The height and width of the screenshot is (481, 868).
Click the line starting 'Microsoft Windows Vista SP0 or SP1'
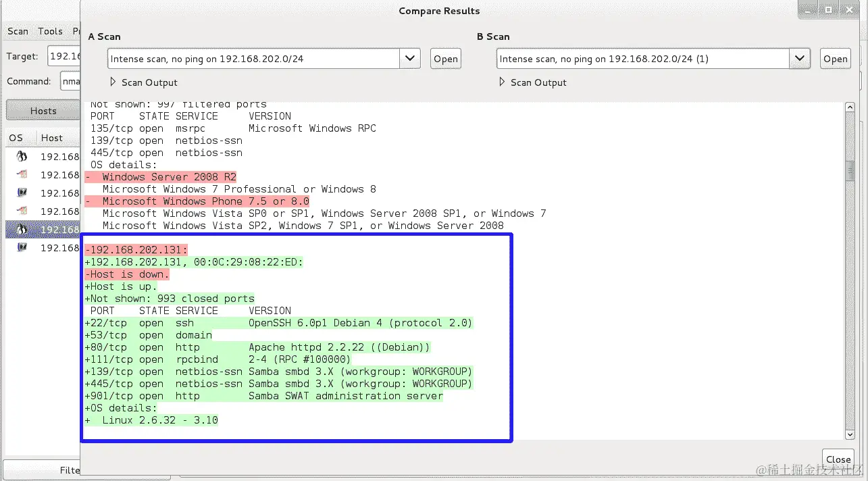(x=324, y=213)
